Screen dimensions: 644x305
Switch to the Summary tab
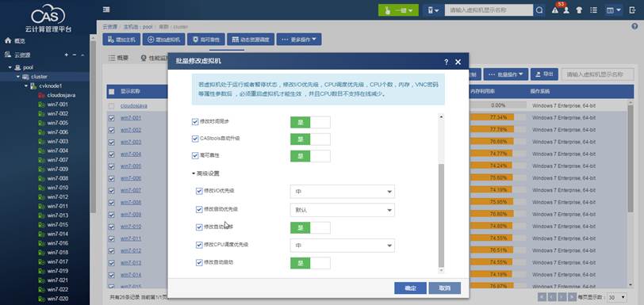pos(119,59)
